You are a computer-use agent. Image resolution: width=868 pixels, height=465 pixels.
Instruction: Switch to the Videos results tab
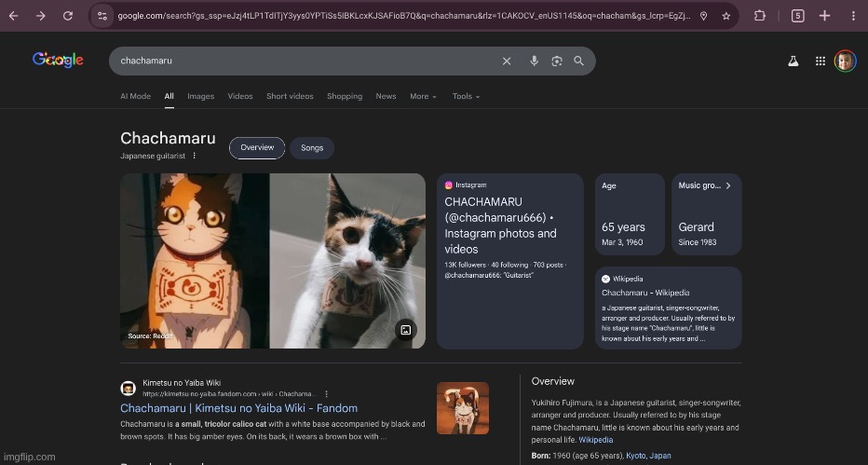(x=240, y=96)
